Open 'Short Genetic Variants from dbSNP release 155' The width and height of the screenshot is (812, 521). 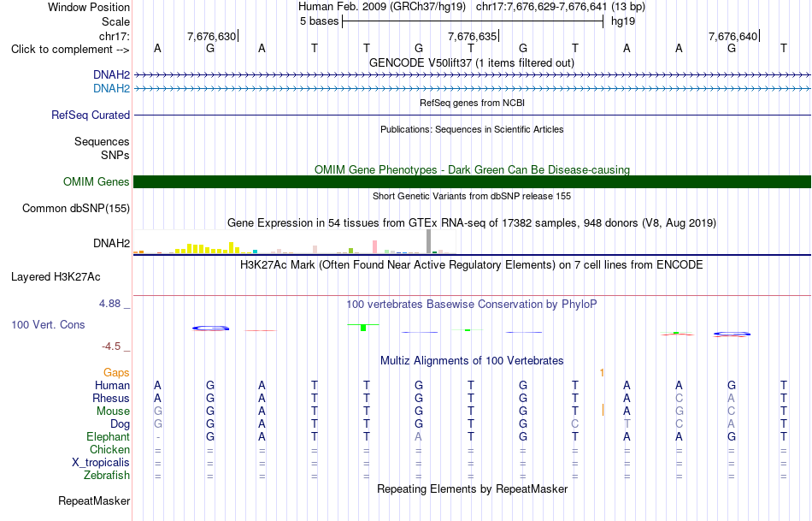[472, 196]
